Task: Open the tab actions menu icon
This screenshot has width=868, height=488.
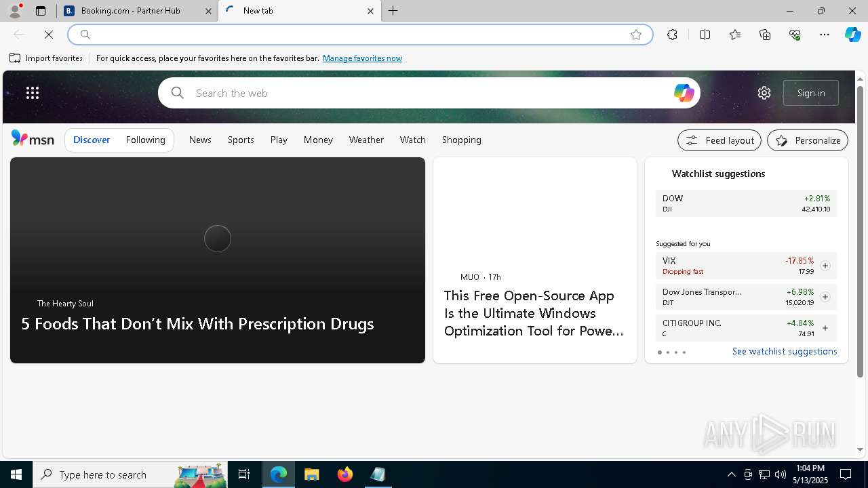Action: click(x=41, y=11)
